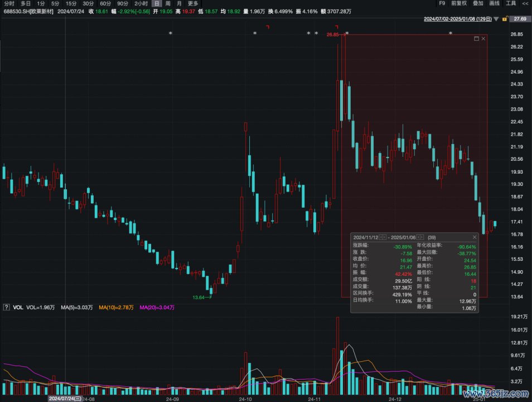Open the 更多 more periods menu
Viewport: 532px width, 402px height.
[x=193, y=3]
